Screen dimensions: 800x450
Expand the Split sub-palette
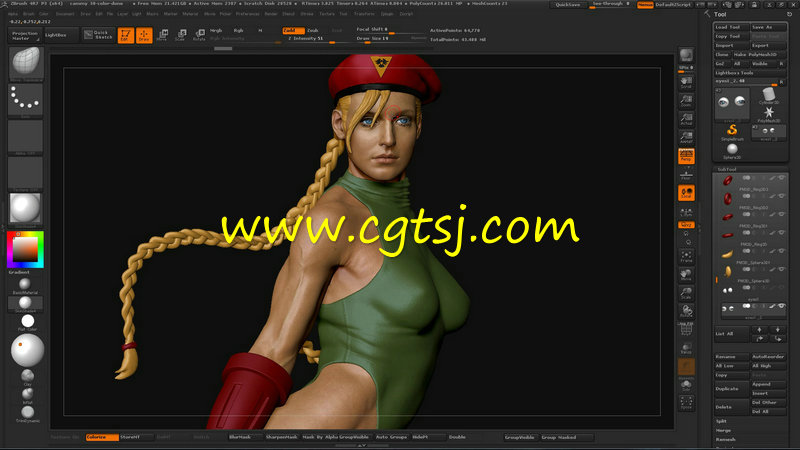click(721, 421)
